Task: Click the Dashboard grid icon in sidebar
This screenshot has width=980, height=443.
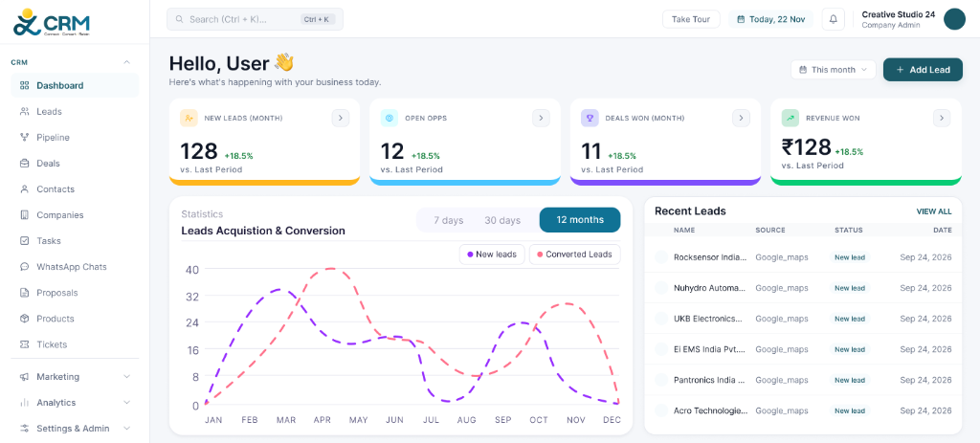Action: pyautogui.click(x=24, y=85)
